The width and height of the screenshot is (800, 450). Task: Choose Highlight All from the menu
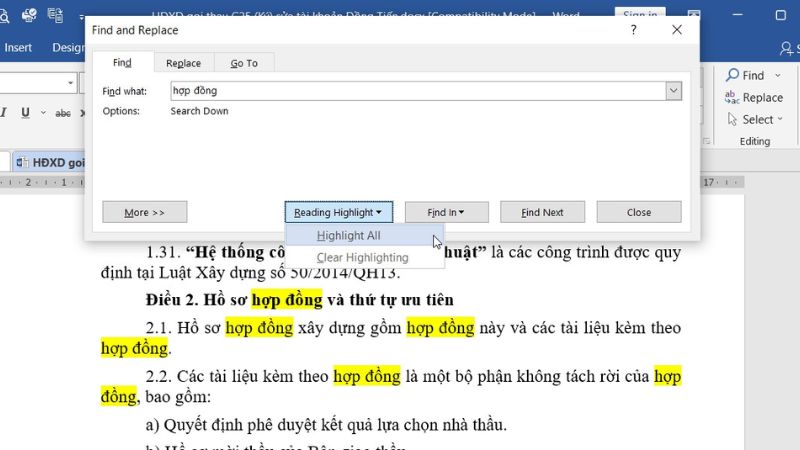point(364,236)
